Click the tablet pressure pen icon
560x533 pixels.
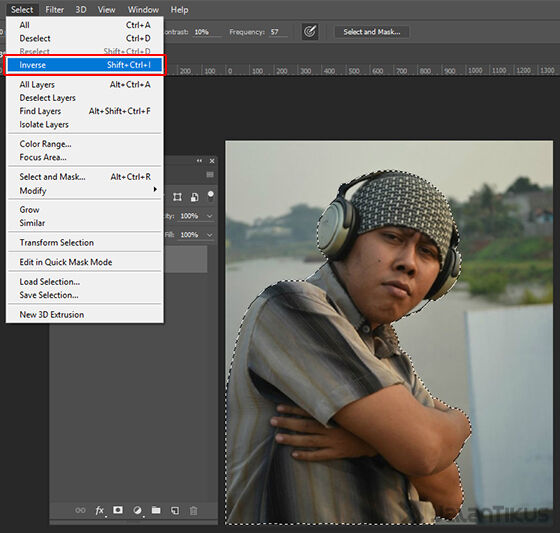pos(310,32)
